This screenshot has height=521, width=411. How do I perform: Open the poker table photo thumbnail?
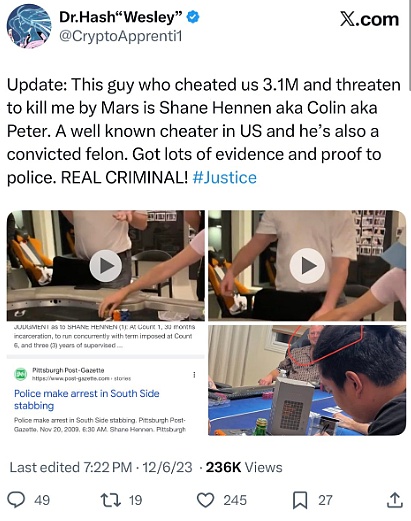point(307,380)
